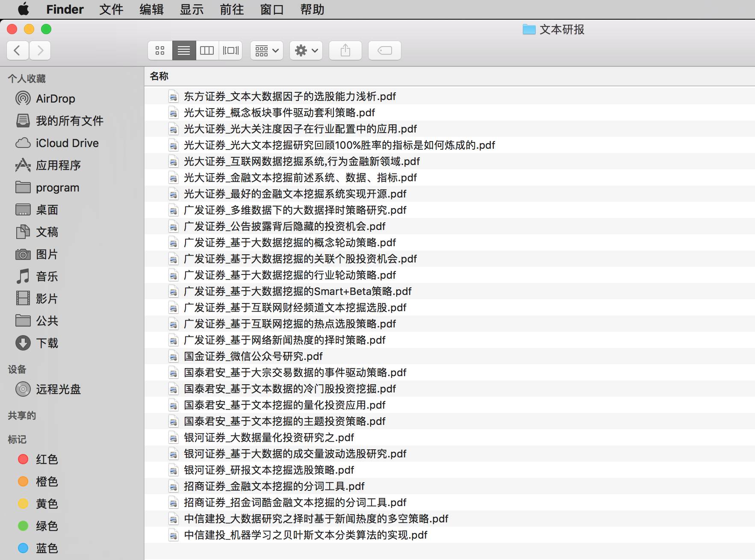
Task: Open the 显示 menu
Action: pos(192,9)
